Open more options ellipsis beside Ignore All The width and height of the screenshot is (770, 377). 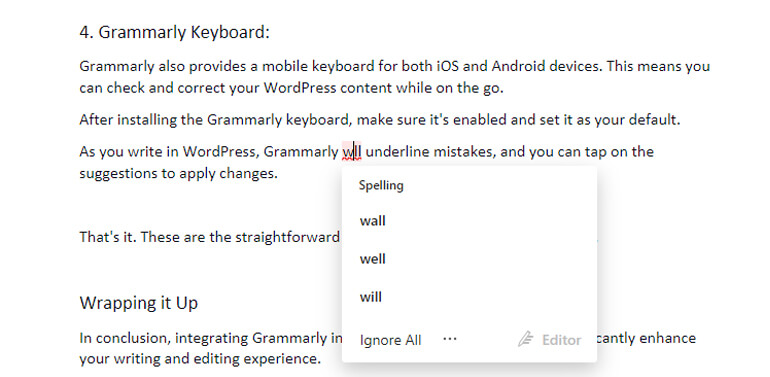click(450, 339)
